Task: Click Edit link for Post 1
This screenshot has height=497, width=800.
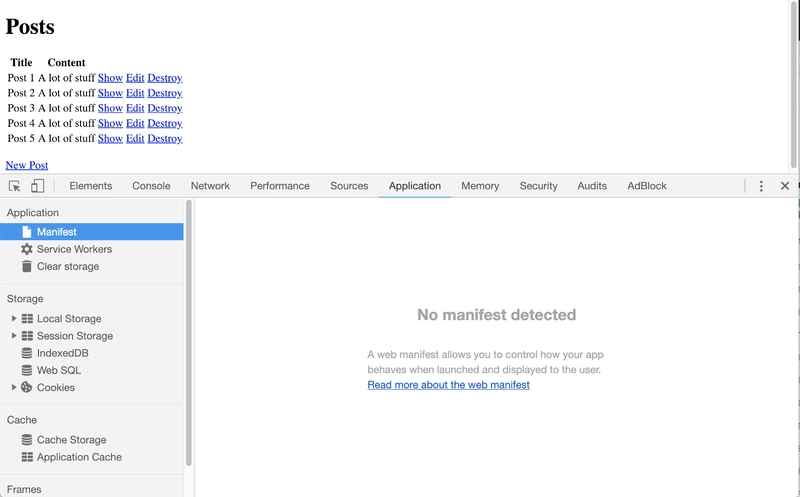Action: tap(135, 78)
